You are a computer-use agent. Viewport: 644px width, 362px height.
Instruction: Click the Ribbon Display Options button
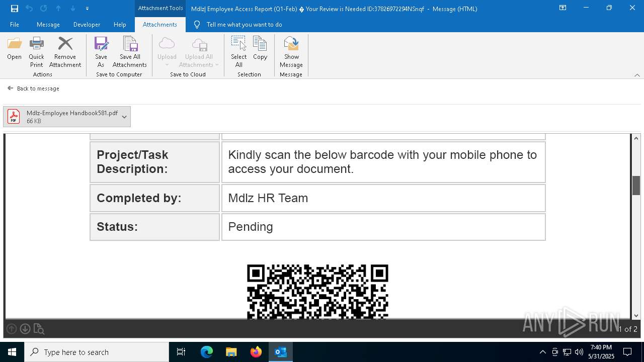tap(563, 8)
